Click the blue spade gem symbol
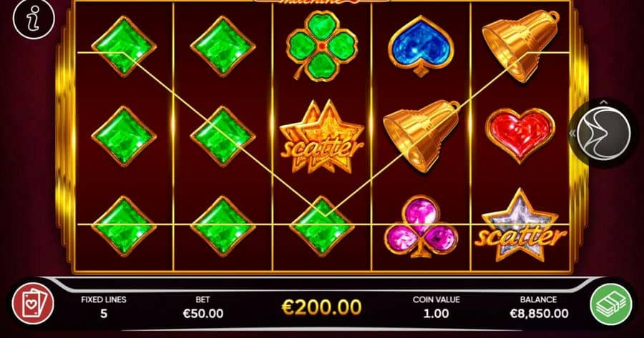This screenshot has width=644, height=338. coord(421,46)
